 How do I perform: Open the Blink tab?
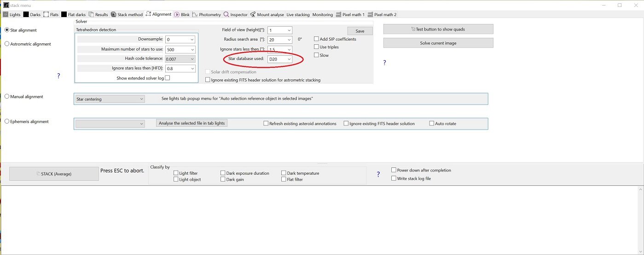(x=182, y=14)
